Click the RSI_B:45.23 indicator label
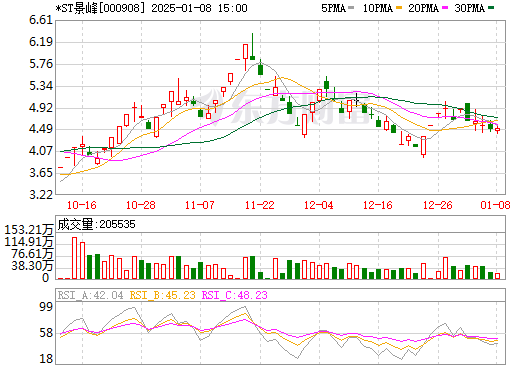520x365 pixels. point(162,295)
